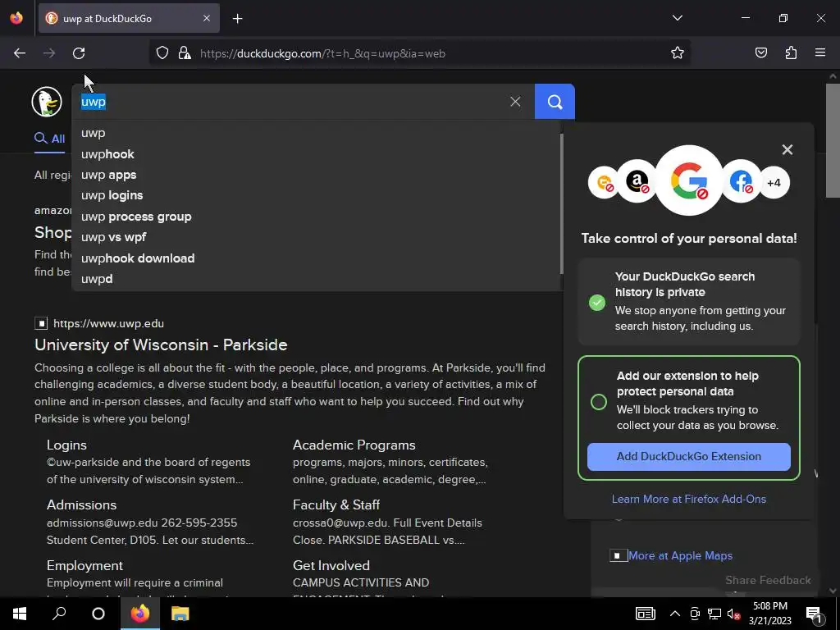Clear the search box with the X

point(515,102)
